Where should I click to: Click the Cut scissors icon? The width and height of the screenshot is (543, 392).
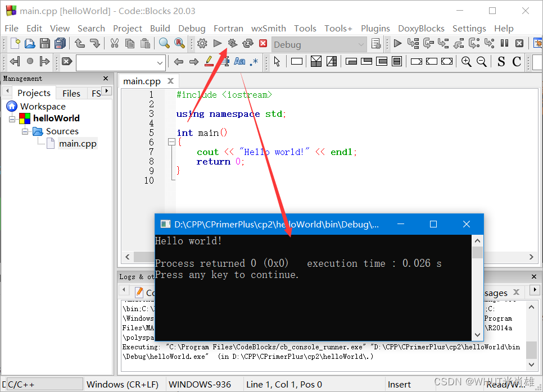click(x=115, y=44)
